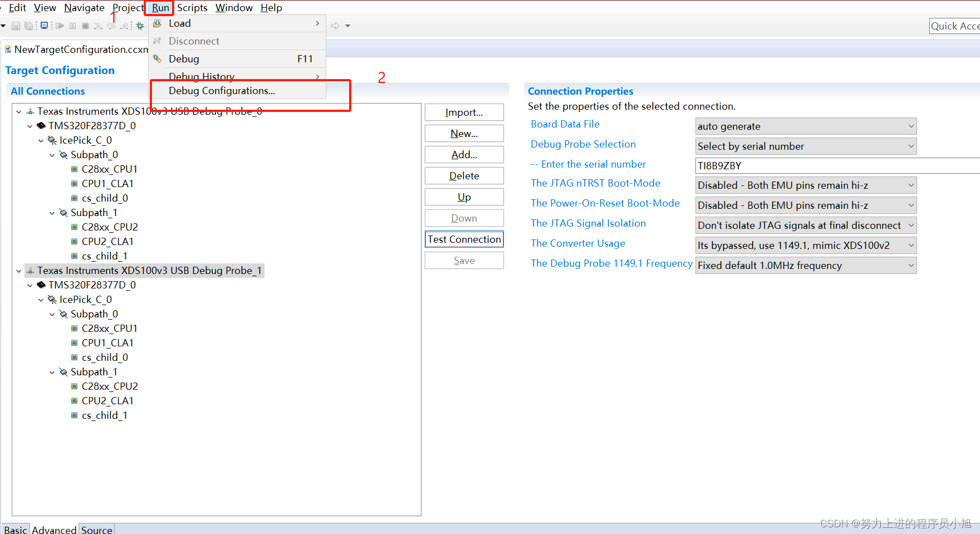Click the New... button
Screen dimensions: 980x534
[x=464, y=134]
